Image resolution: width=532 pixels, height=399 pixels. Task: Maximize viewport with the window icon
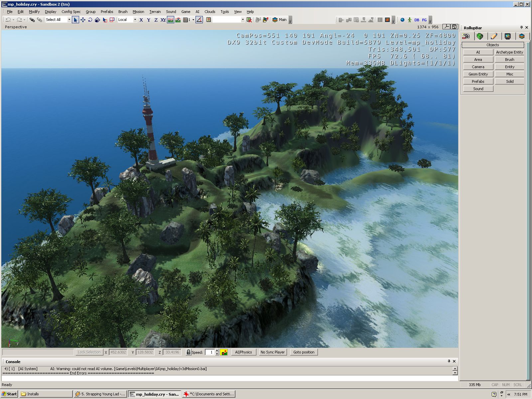[454, 27]
